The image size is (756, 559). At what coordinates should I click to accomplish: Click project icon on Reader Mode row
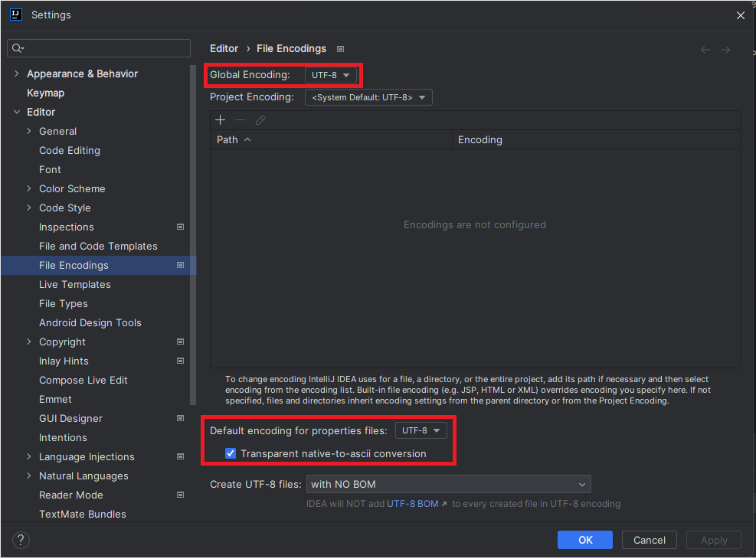[x=180, y=495]
